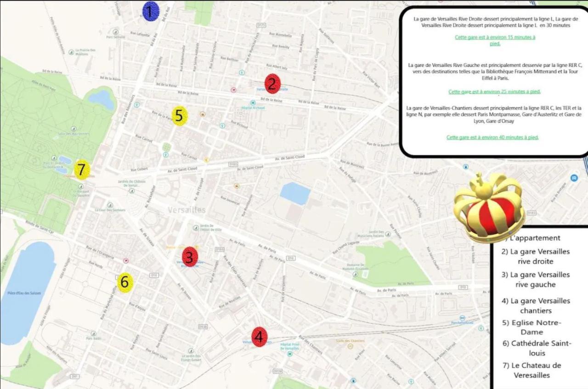Image resolution: width=588 pixels, height=389 pixels.
Task: Select the Stade des Chantiers stadium icon
Action: 350,346
